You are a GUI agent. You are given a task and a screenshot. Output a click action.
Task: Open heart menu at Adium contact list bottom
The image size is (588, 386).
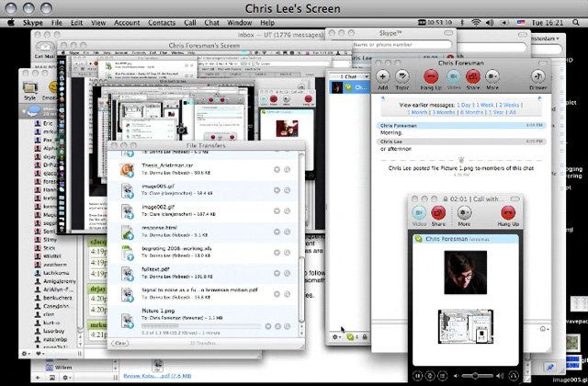pyautogui.click(x=40, y=353)
